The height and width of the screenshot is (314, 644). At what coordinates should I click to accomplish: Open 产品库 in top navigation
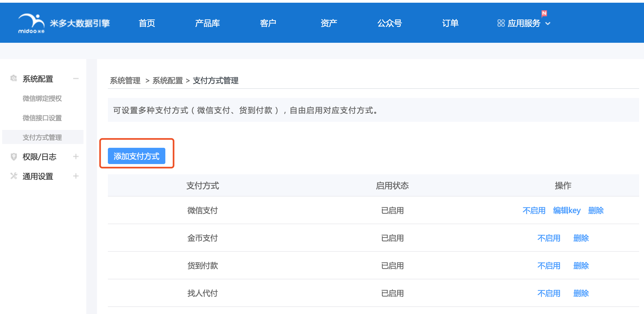207,23
